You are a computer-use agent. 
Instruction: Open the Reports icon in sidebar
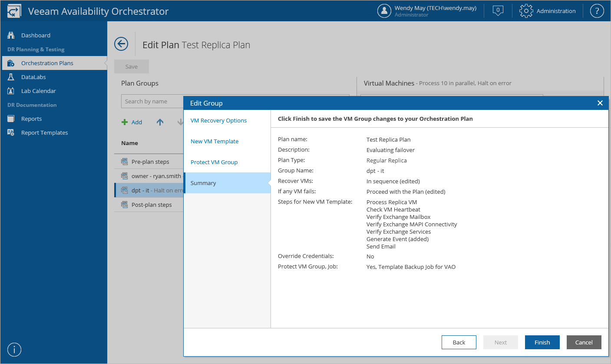[11, 119]
